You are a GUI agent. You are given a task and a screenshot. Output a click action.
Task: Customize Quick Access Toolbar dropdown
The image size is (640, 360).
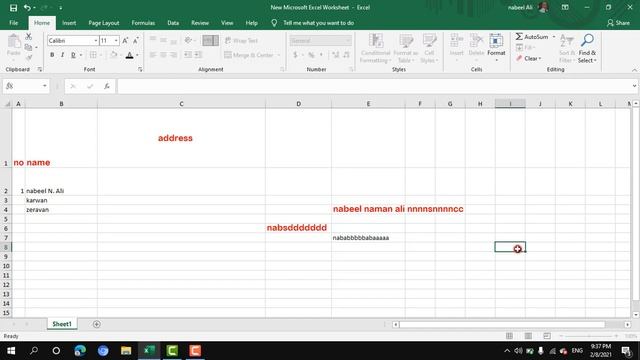click(60, 8)
